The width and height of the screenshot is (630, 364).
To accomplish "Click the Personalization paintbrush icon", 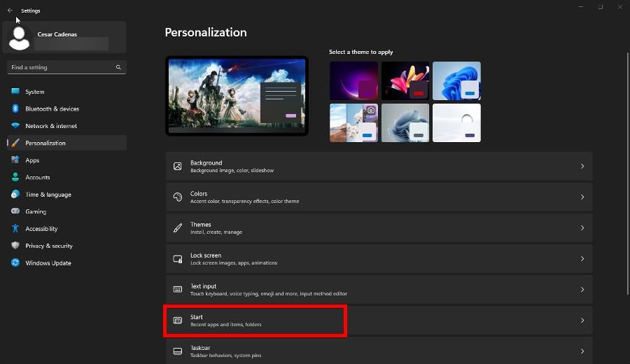I will coord(15,143).
